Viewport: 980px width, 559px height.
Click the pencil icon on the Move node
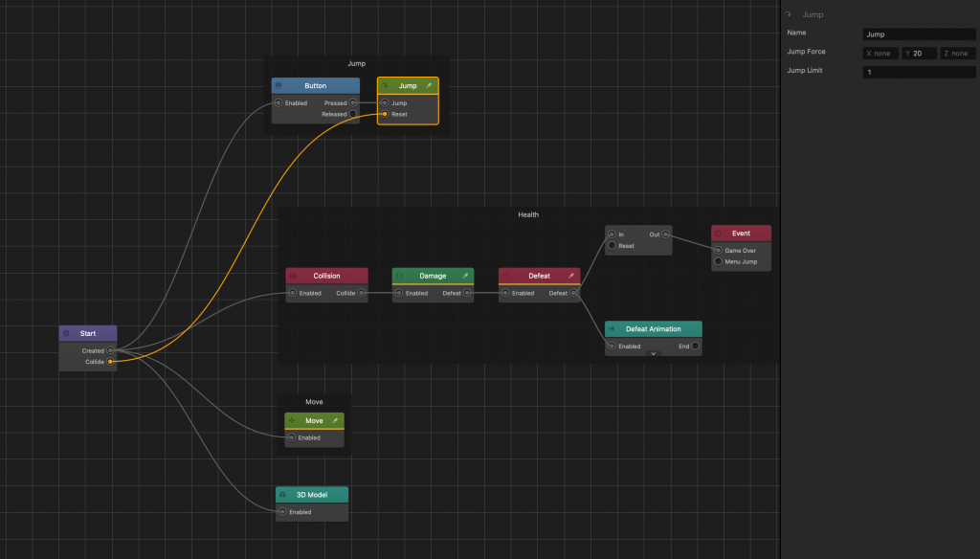[335, 421]
